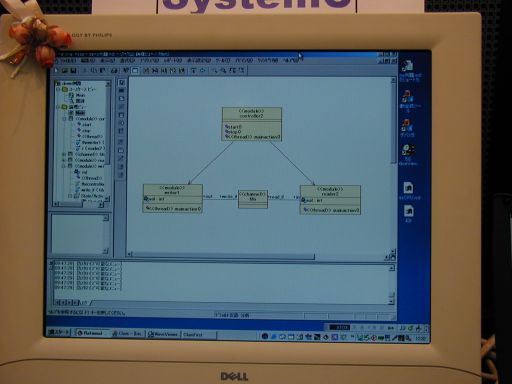
Task: Click the Open file icon in the toolbar
Action: point(65,71)
